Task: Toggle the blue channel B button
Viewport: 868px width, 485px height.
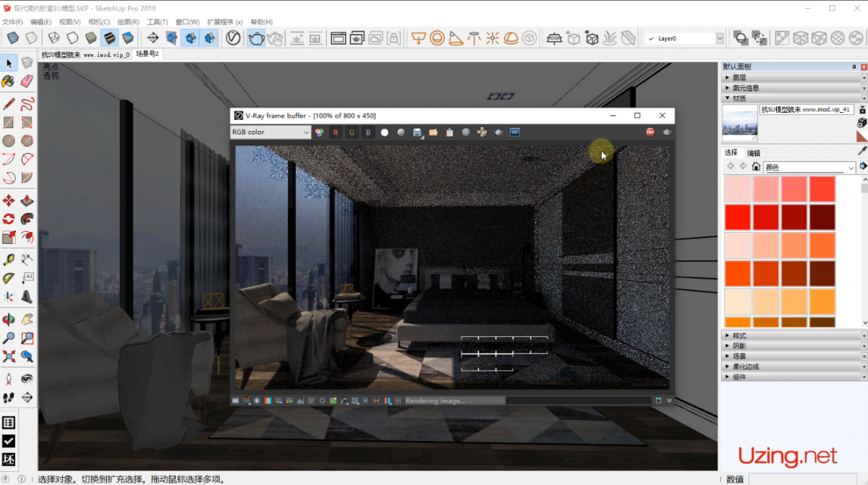Action: tap(368, 132)
